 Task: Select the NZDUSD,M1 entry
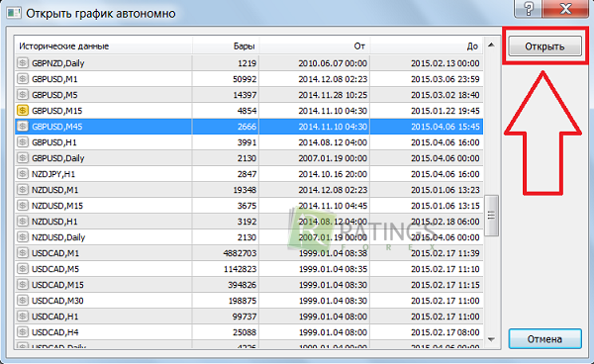(x=248, y=190)
